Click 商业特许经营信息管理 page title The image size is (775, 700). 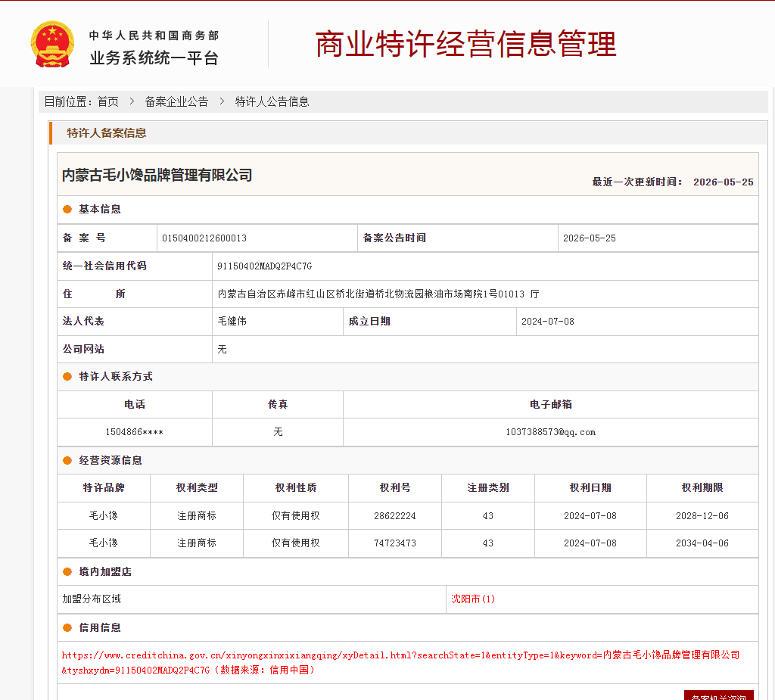pos(465,44)
